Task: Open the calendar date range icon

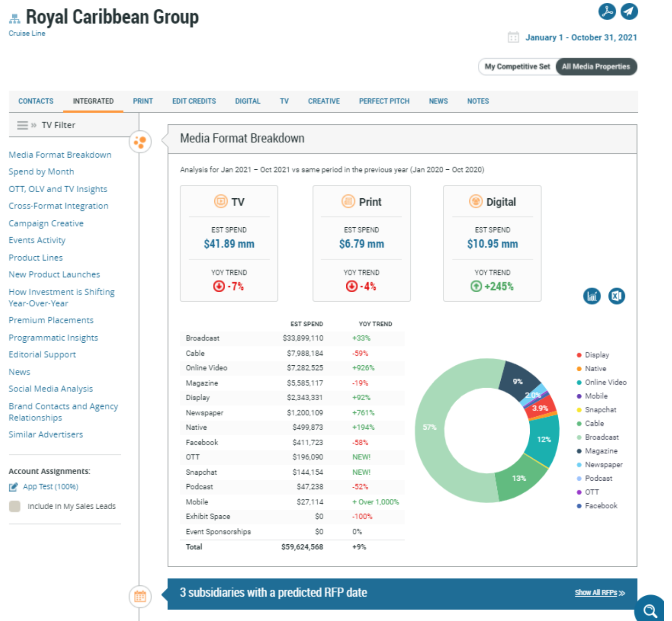Action: coord(513,37)
